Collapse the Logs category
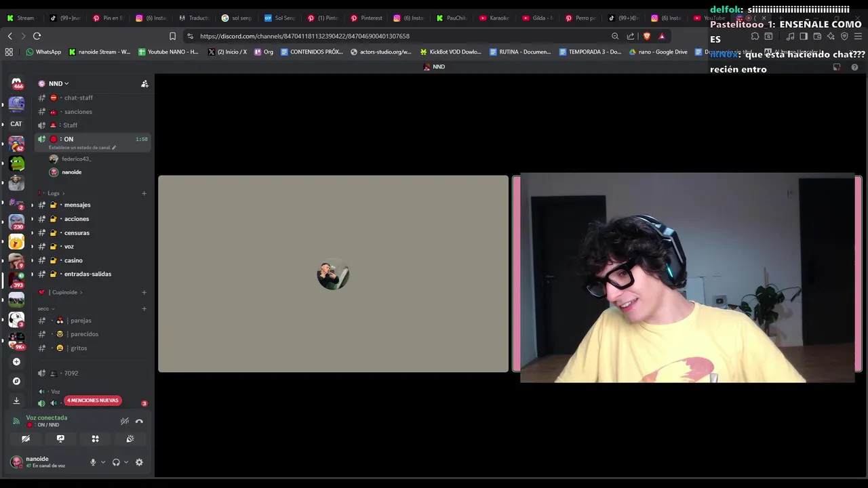868x488 pixels. coord(55,193)
